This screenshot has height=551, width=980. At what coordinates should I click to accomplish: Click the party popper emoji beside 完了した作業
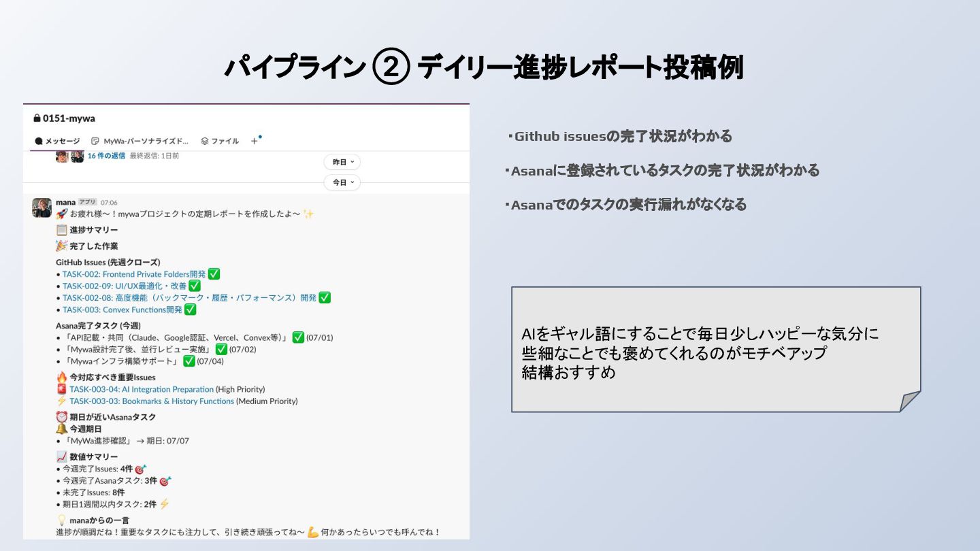61,246
